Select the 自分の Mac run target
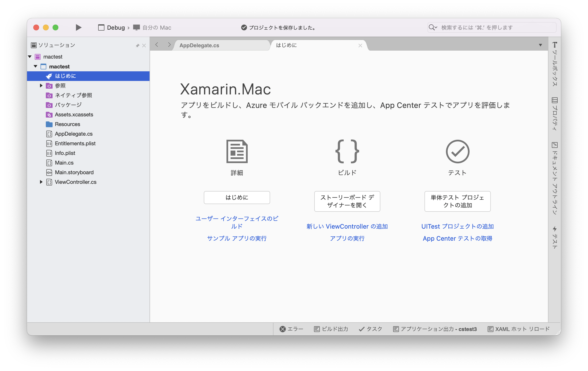The width and height of the screenshot is (588, 371). point(152,27)
